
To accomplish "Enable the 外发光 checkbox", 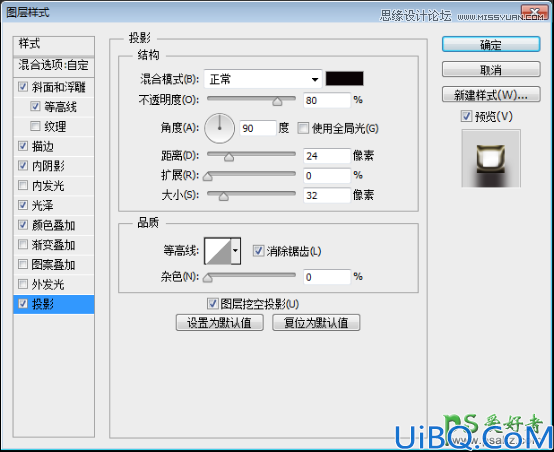I will tap(23, 284).
